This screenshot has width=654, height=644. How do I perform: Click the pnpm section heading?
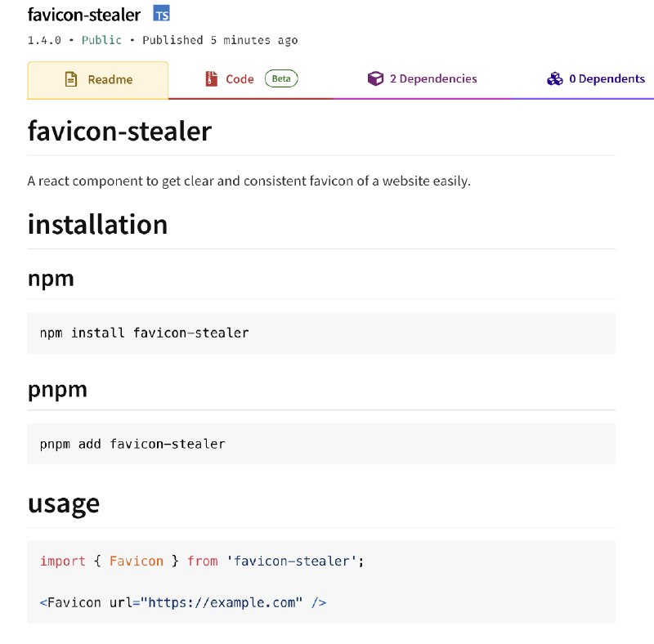tap(57, 390)
